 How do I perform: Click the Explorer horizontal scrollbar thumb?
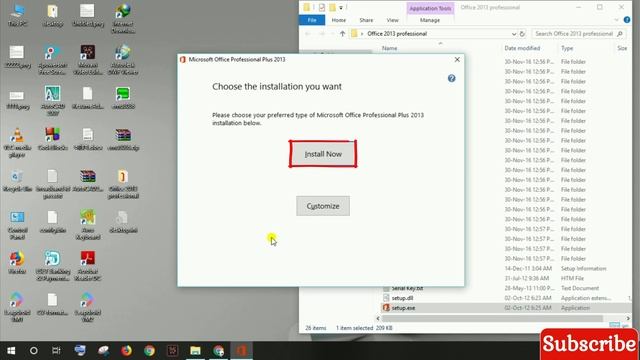click(x=492, y=318)
